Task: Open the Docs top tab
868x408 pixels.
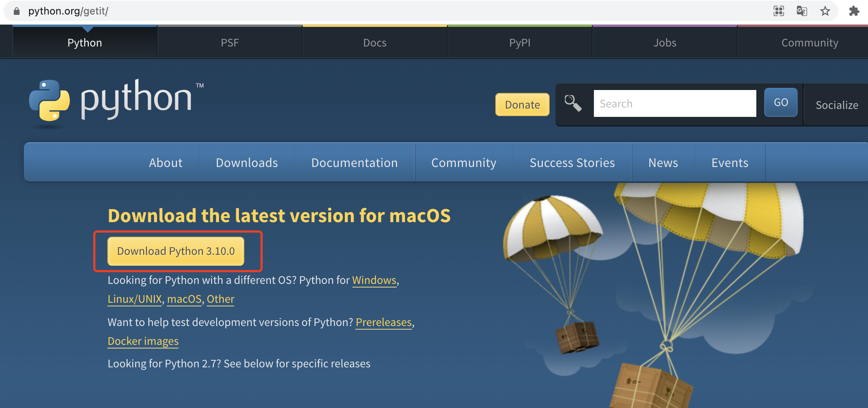Action: click(375, 42)
